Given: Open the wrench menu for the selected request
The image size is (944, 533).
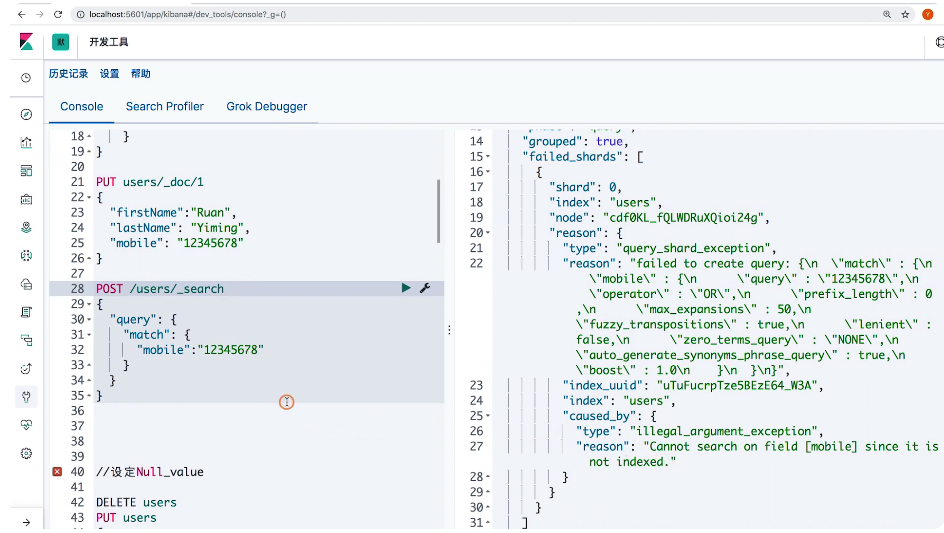Looking at the screenshot, I should click(424, 288).
